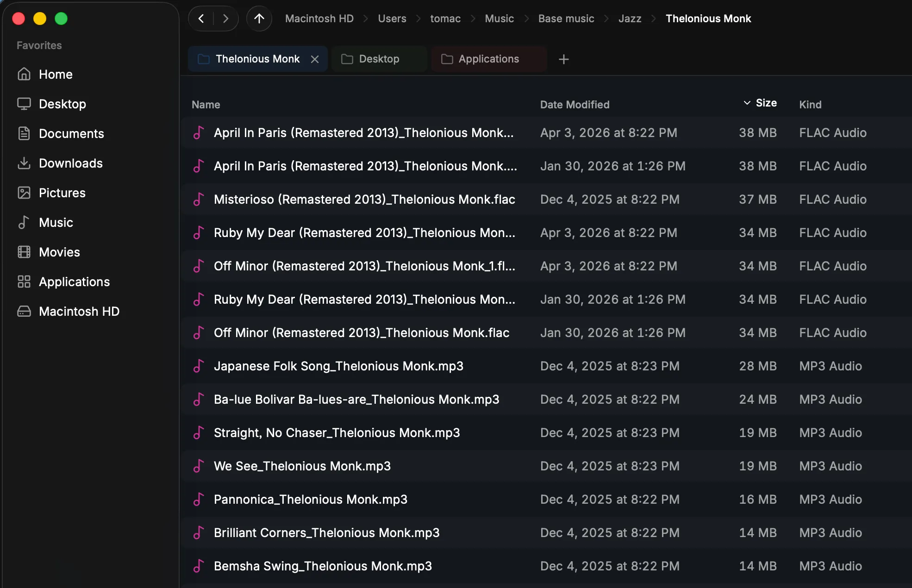Select Off Minor Thelonious Monk.flac file
912x588 pixels.
click(546, 332)
